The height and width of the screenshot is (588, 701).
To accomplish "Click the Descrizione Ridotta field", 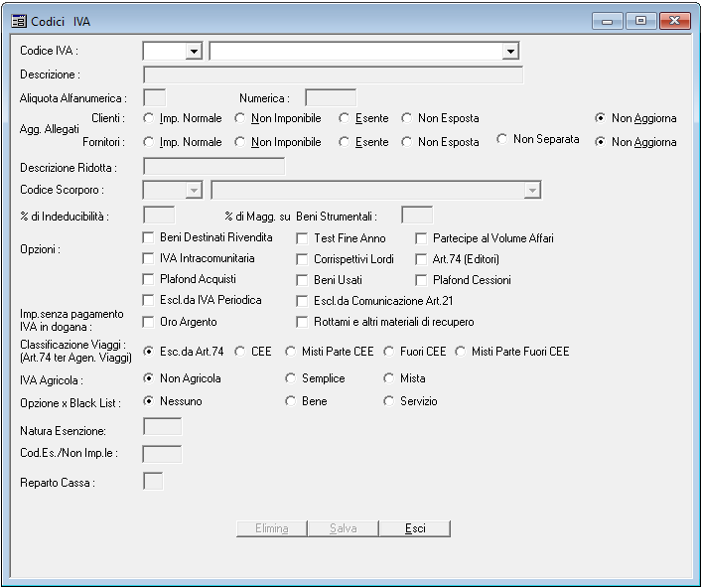I will pyautogui.click(x=213, y=166).
